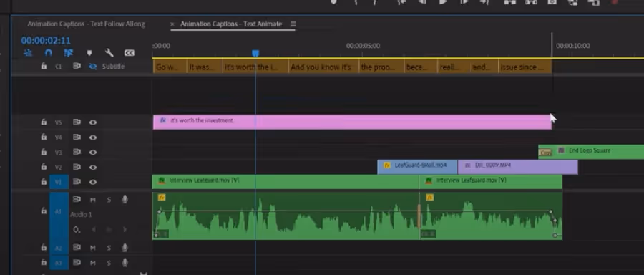Toggle insert sequences as nests icon
The width and height of the screenshot is (644, 275).
click(28, 52)
